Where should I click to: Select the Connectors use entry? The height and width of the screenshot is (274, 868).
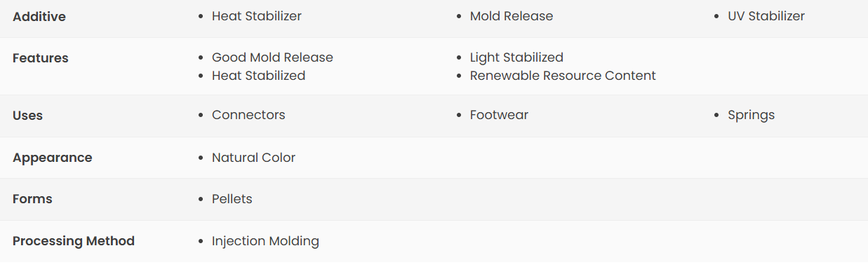click(248, 115)
